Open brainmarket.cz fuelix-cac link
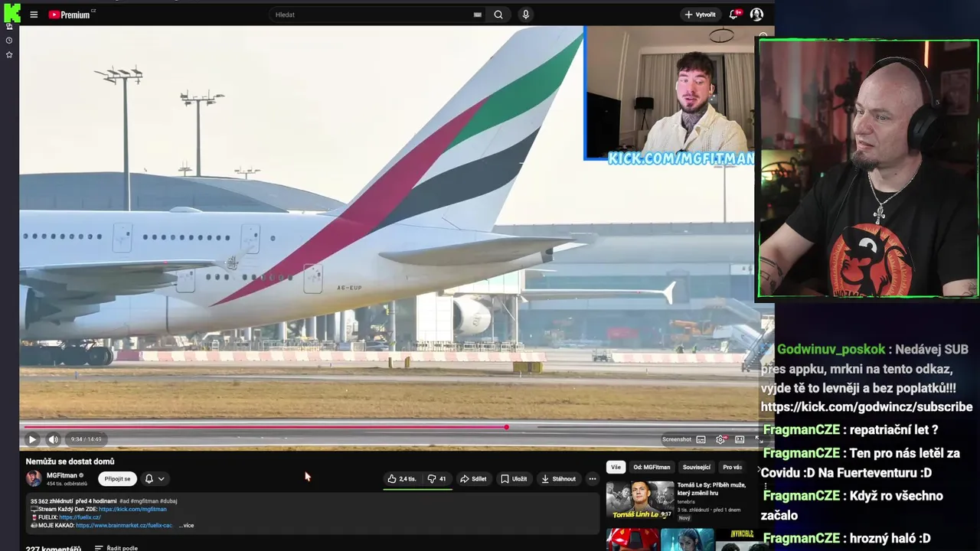980x551 pixels. [124, 525]
